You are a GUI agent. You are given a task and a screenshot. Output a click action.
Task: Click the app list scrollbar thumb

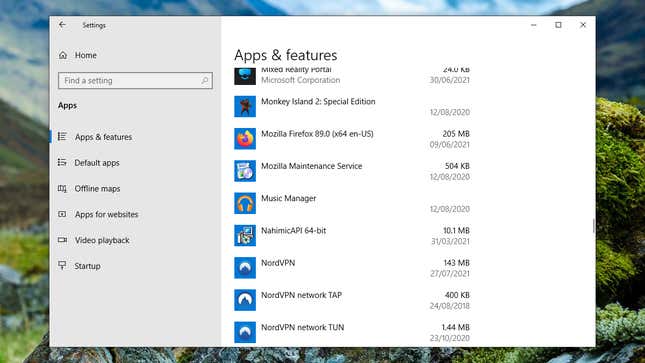pyautogui.click(x=594, y=226)
